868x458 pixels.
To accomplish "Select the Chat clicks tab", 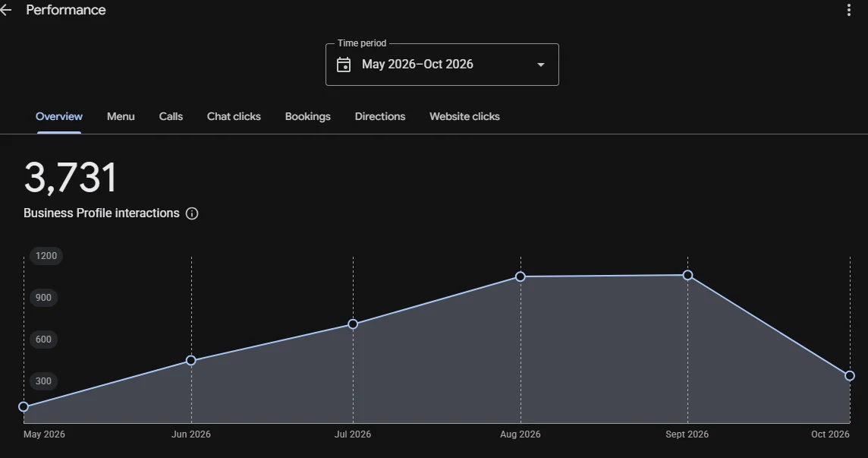I will [234, 116].
